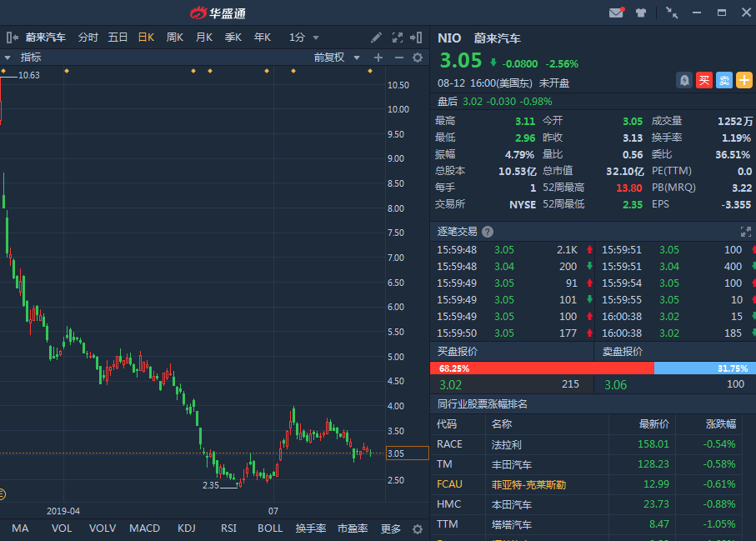Image resolution: width=756 pixels, height=541 pixels.
Task: Click the red 68.25% buy ratio bar
Action: 542,368
